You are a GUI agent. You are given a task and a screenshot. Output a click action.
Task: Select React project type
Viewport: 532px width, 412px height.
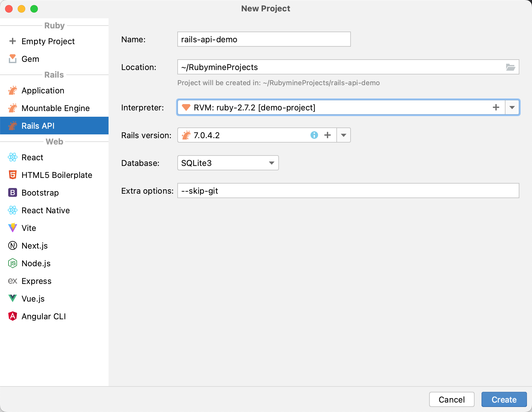coord(54,157)
